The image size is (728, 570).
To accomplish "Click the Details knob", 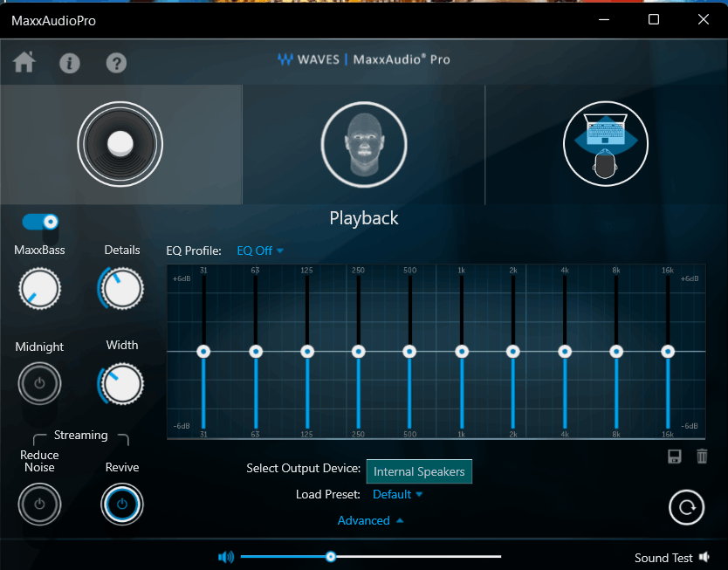I will (x=121, y=288).
